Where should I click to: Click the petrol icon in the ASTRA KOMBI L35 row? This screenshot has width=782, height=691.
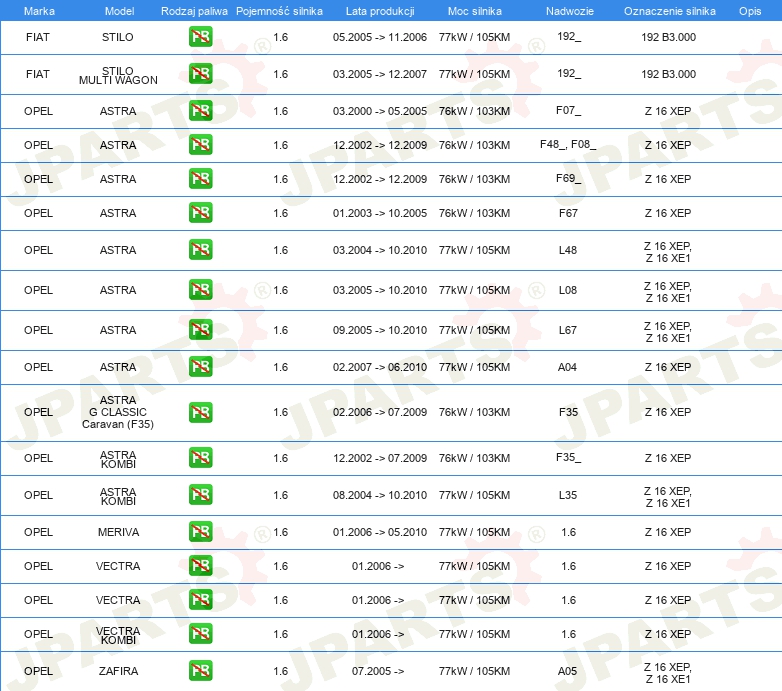click(x=200, y=495)
